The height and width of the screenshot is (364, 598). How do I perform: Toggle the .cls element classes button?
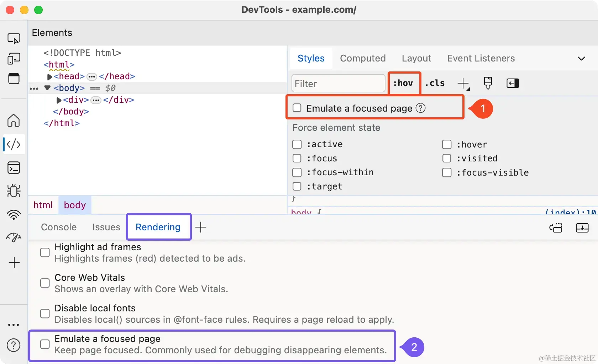[x=435, y=83]
